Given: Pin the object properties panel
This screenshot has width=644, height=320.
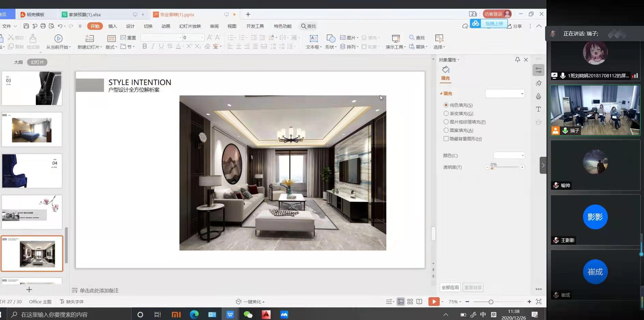Looking at the screenshot, I should [x=518, y=60].
